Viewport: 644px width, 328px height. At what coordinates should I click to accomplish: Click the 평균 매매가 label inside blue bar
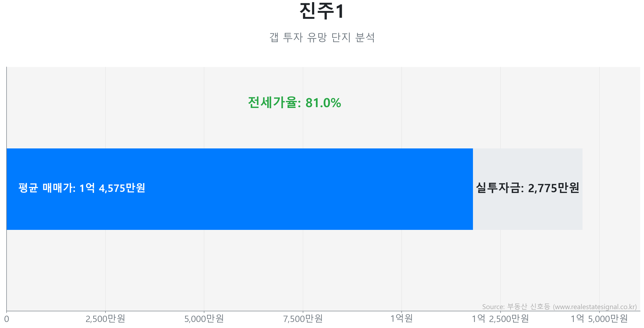point(47,188)
